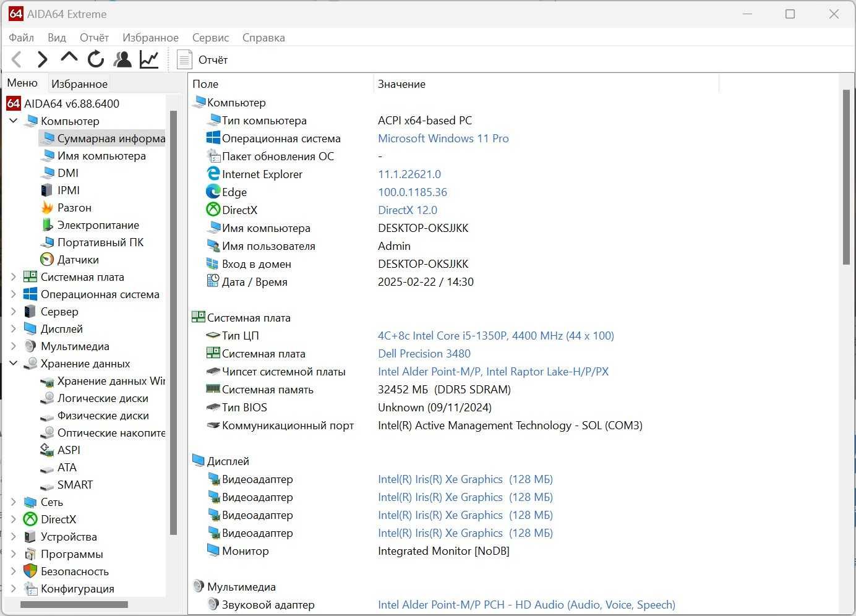This screenshot has width=856, height=616.
Task: Select the Сеть network icon in tree
Action: tap(30, 502)
